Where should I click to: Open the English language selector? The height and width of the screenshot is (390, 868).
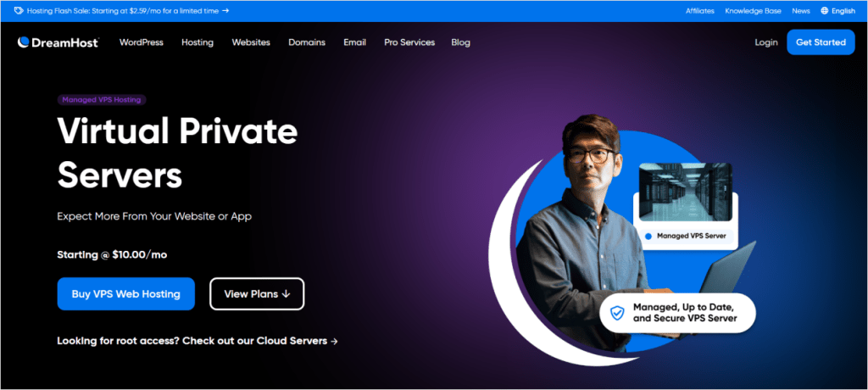[x=838, y=10]
